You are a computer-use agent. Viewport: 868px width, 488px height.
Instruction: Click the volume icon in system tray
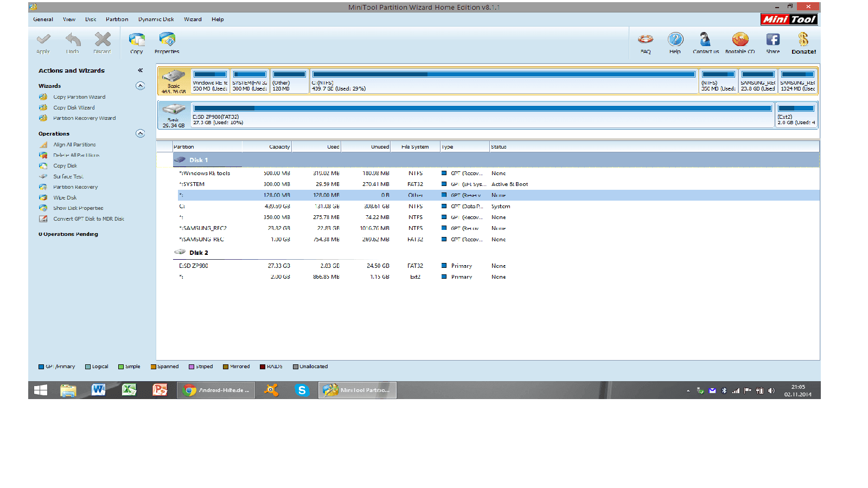point(771,390)
